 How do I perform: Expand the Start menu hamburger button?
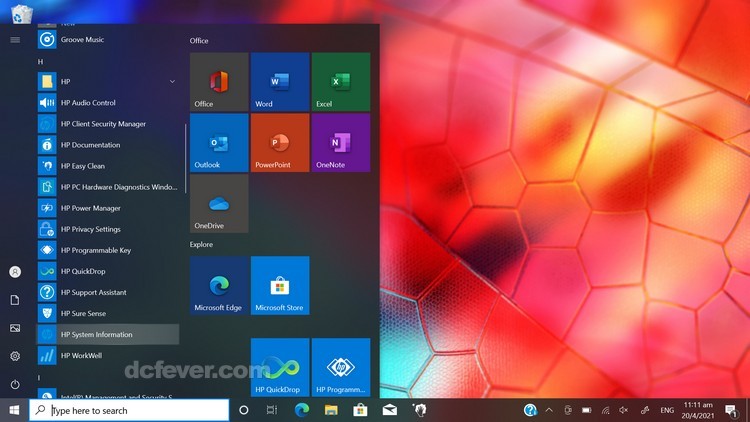pyautogui.click(x=15, y=40)
